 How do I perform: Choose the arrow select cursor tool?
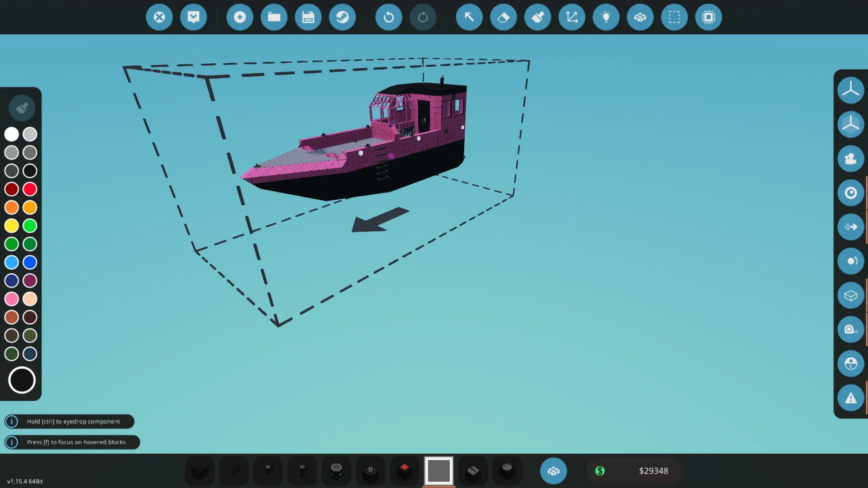469,17
